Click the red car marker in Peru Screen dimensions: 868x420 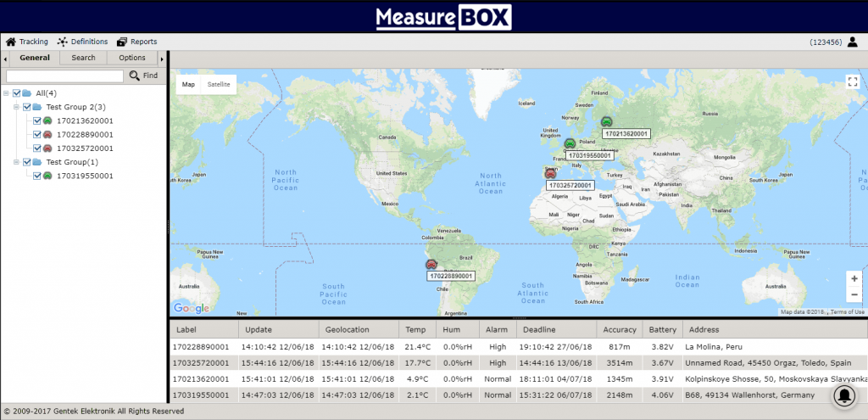pyautogui.click(x=431, y=265)
